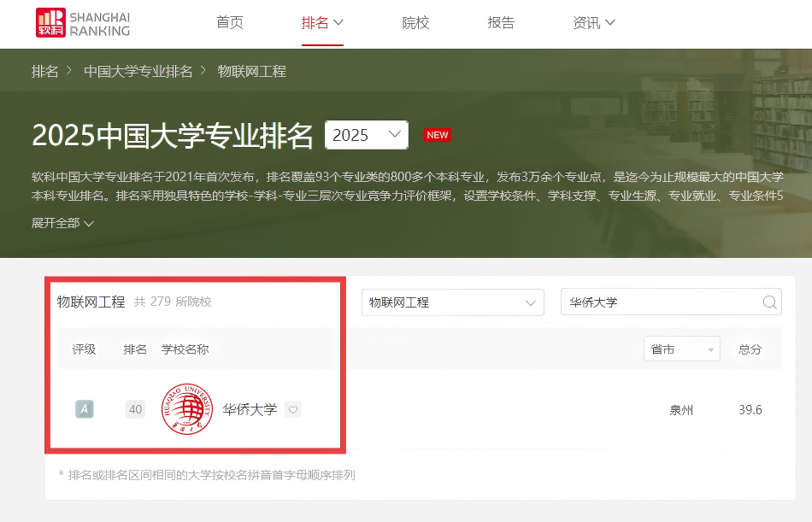Viewport: 812px width, 522px height.
Task: Open the 省市 filter dropdown
Action: [x=681, y=349]
